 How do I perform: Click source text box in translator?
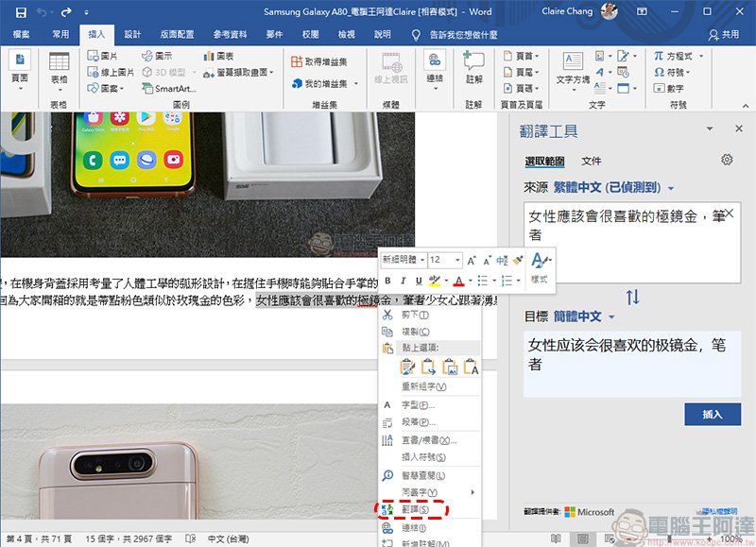(x=632, y=243)
